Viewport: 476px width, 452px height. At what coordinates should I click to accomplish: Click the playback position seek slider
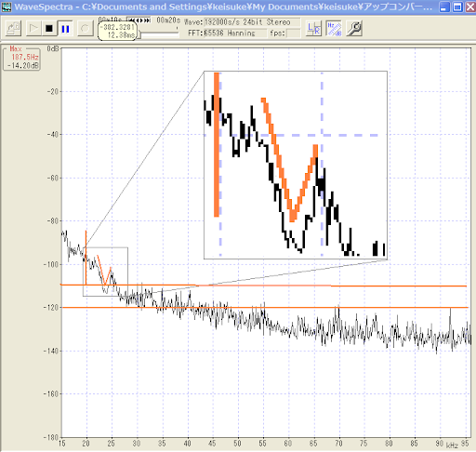pos(158,33)
